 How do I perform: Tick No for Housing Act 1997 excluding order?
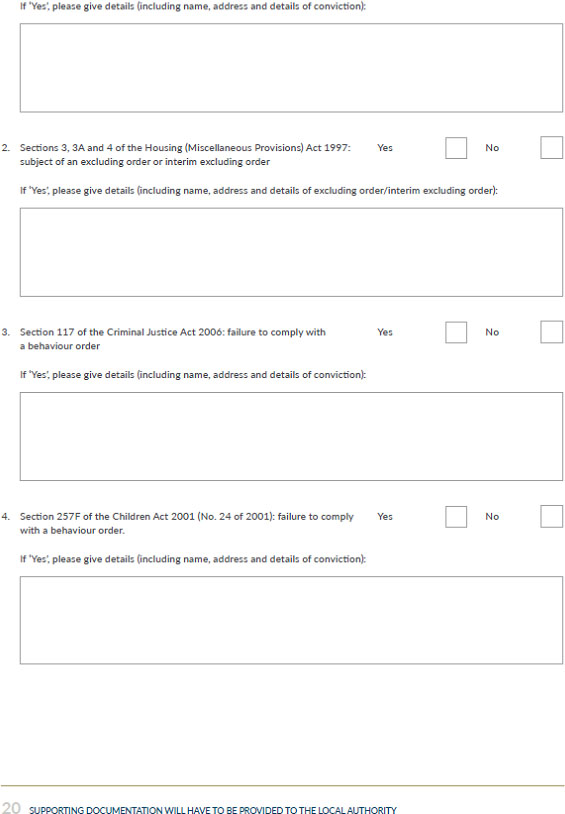(x=551, y=148)
